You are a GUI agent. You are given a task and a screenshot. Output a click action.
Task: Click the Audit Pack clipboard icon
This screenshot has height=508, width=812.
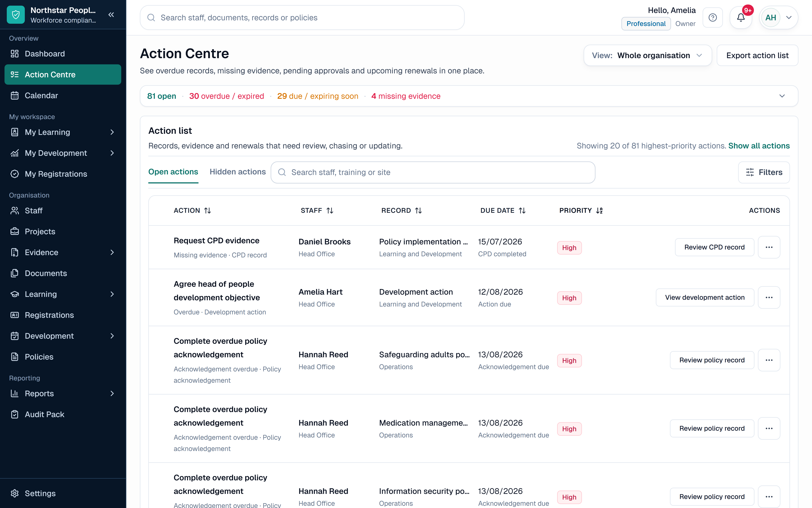point(15,414)
